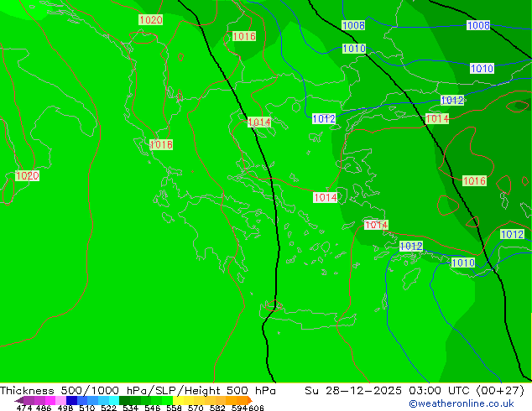Select legend value 606

click(256, 408)
